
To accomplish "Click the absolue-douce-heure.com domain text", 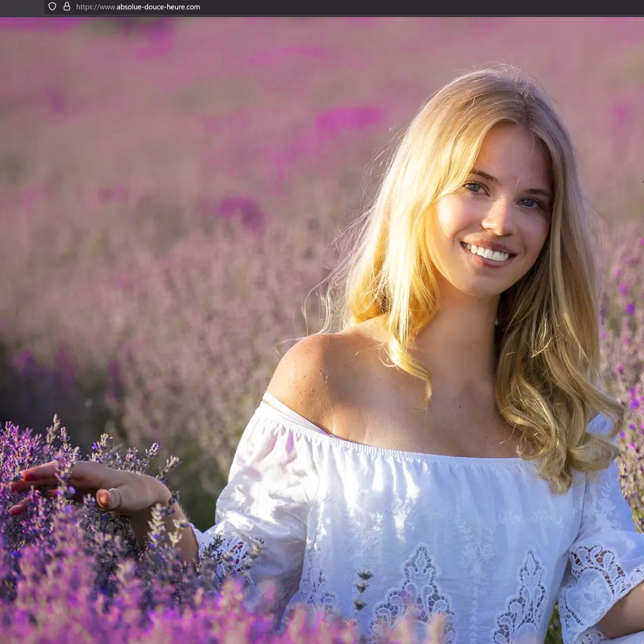I will point(158,7).
